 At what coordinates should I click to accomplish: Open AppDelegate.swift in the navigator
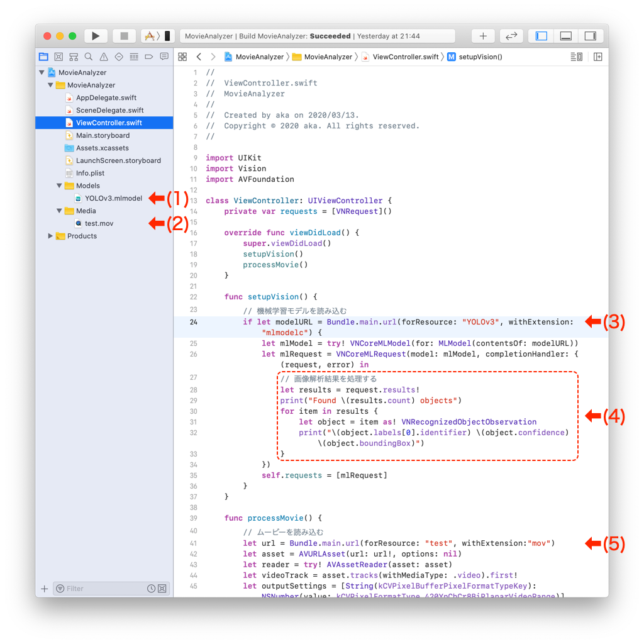[x=106, y=98]
